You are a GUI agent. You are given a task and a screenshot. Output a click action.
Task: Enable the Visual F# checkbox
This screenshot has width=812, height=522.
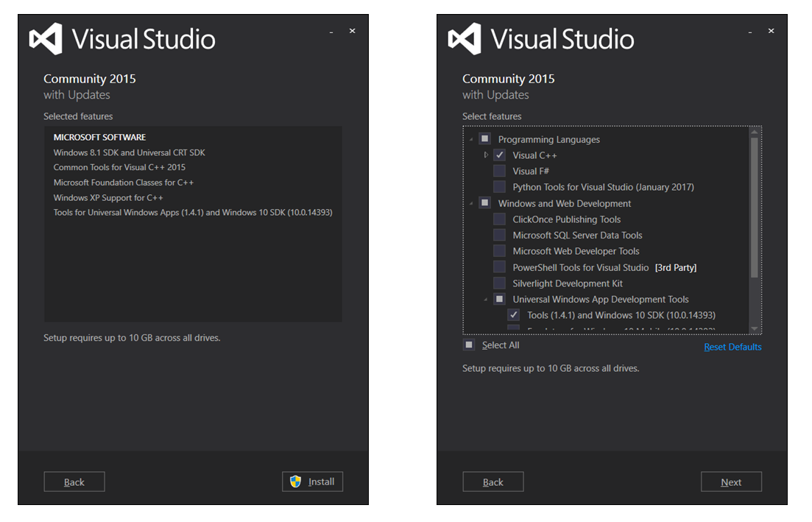click(x=499, y=171)
